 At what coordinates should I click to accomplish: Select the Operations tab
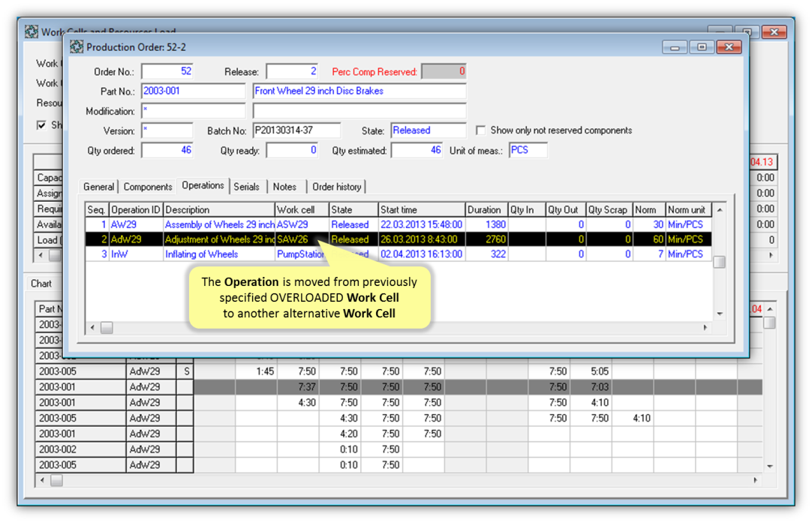click(203, 185)
